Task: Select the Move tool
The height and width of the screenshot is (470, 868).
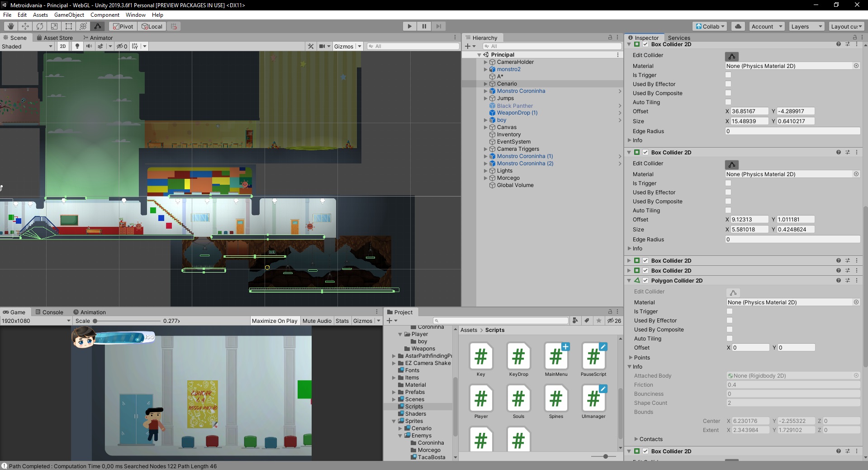Action: (25, 26)
